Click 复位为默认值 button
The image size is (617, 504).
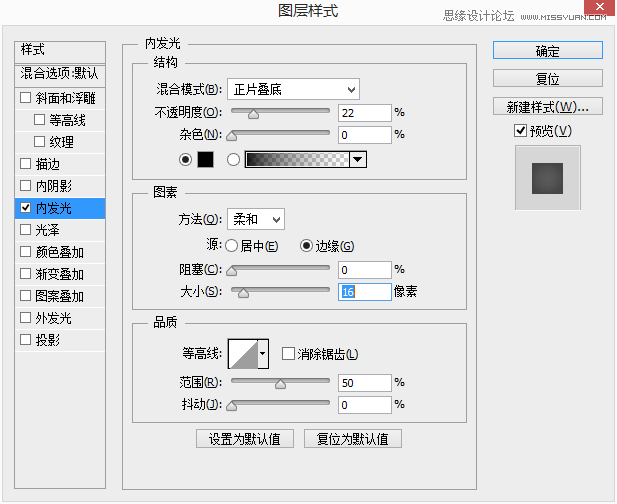(x=353, y=438)
